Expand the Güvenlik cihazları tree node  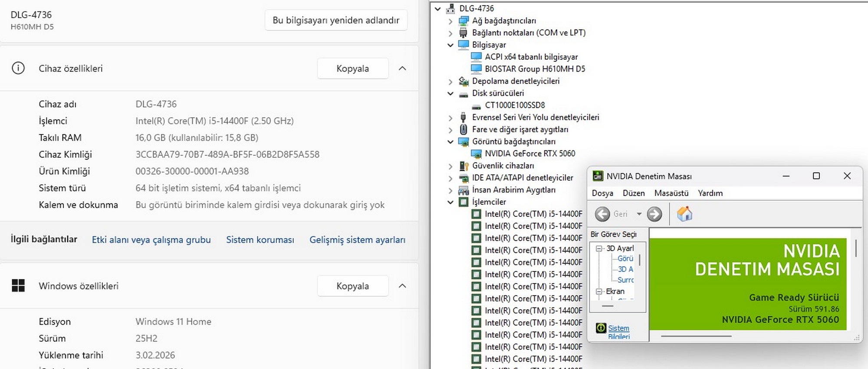(450, 166)
